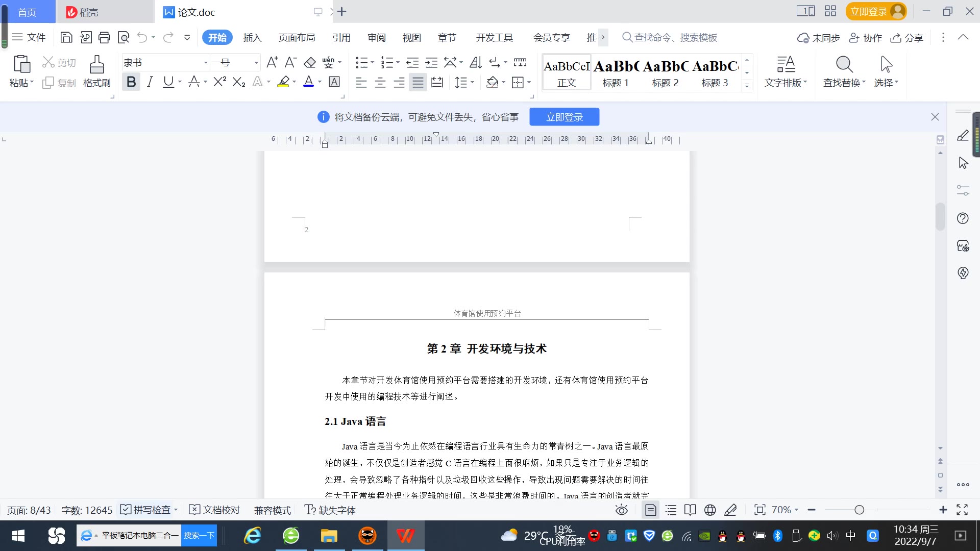The image size is (980, 551).
Task: Switch to 审阅 tab
Action: [x=377, y=37]
